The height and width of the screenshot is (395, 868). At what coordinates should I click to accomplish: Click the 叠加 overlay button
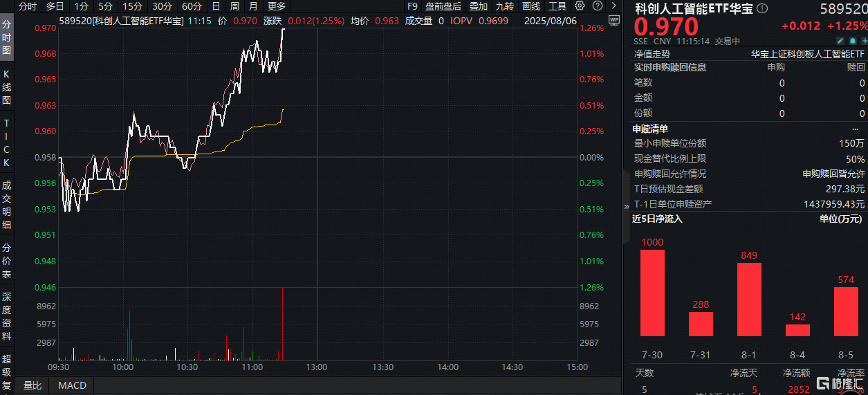coord(478,6)
